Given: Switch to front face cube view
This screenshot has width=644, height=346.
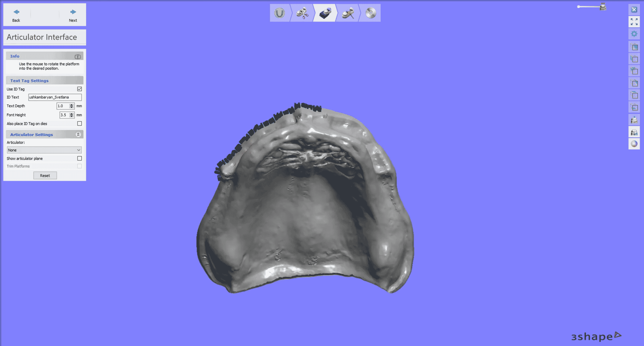Looking at the screenshot, I should click(634, 47).
